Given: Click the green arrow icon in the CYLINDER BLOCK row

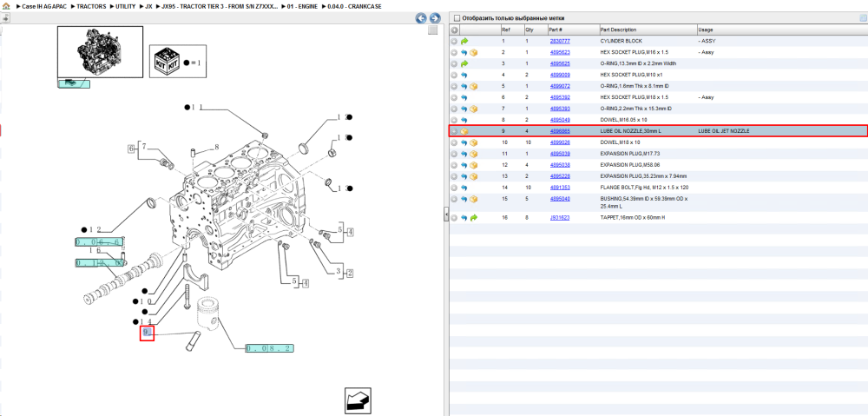Looking at the screenshot, I should coord(464,41).
